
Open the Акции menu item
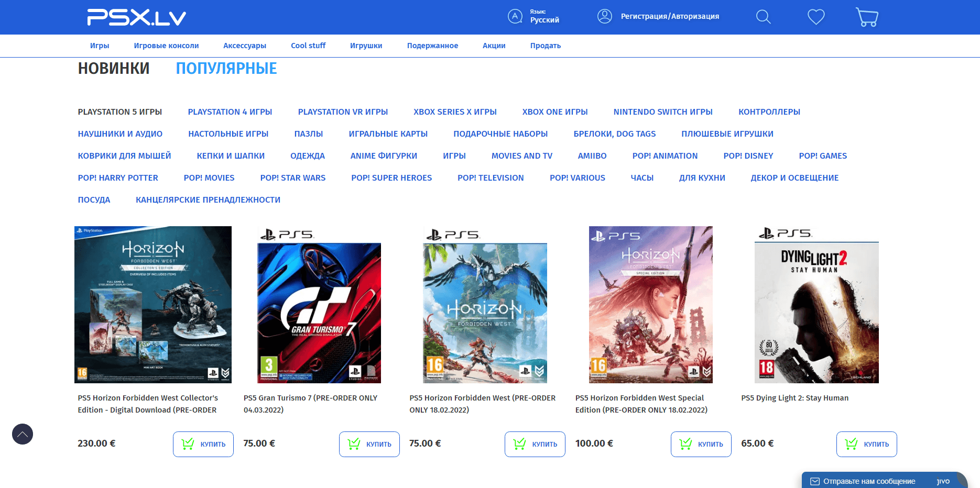coord(494,46)
